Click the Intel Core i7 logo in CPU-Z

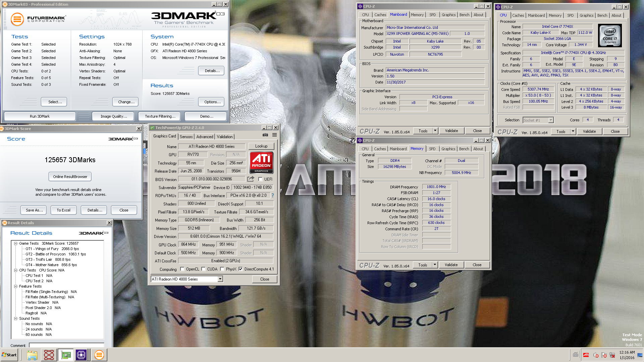[610, 36]
